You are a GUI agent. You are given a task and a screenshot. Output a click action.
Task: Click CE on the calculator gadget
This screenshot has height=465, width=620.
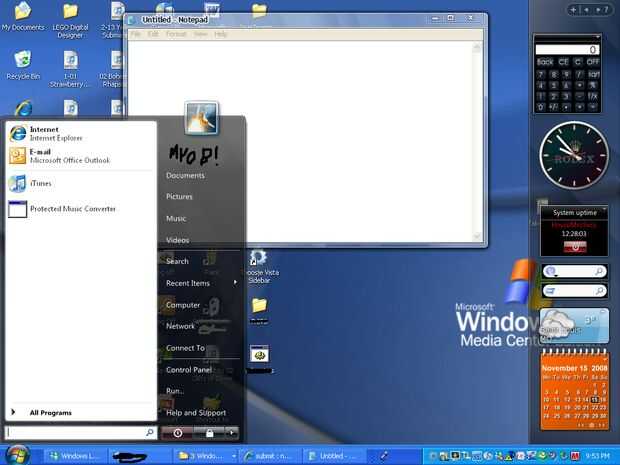coord(563,62)
